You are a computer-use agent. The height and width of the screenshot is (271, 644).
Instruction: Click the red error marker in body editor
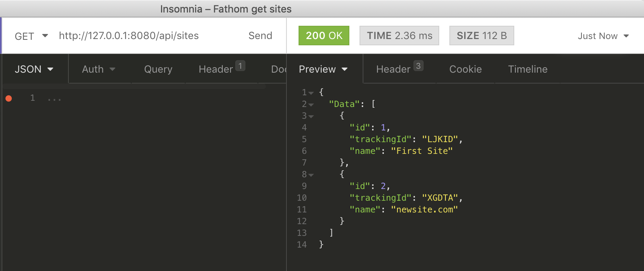[9, 98]
